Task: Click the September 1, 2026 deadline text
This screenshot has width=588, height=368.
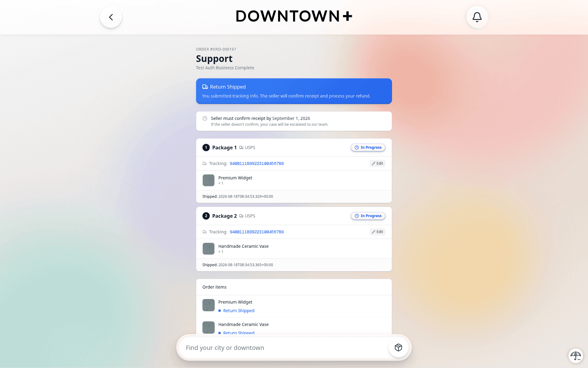Action: pyautogui.click(x=291, y=118)
